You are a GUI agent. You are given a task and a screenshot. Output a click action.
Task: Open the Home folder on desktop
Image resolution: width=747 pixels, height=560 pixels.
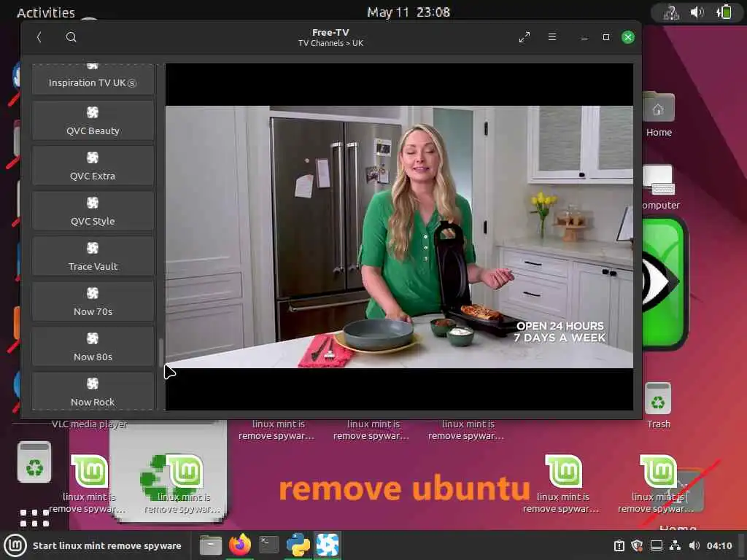[659, 114]
